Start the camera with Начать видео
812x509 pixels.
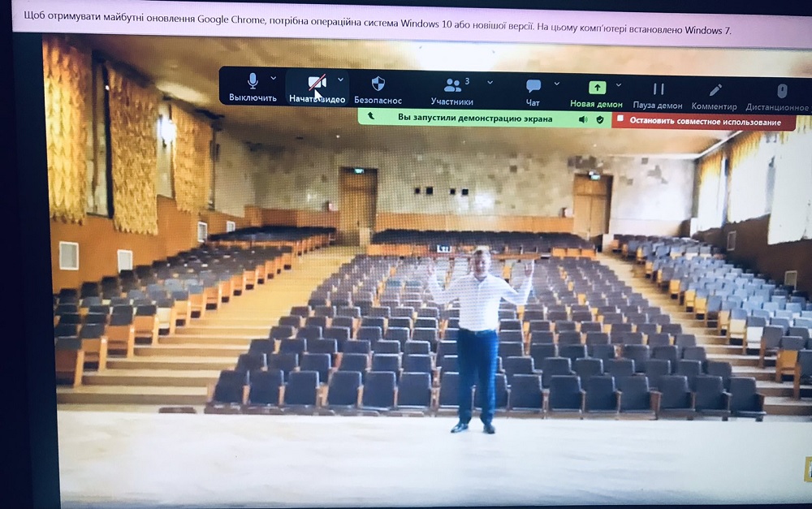tap(317, 89)
